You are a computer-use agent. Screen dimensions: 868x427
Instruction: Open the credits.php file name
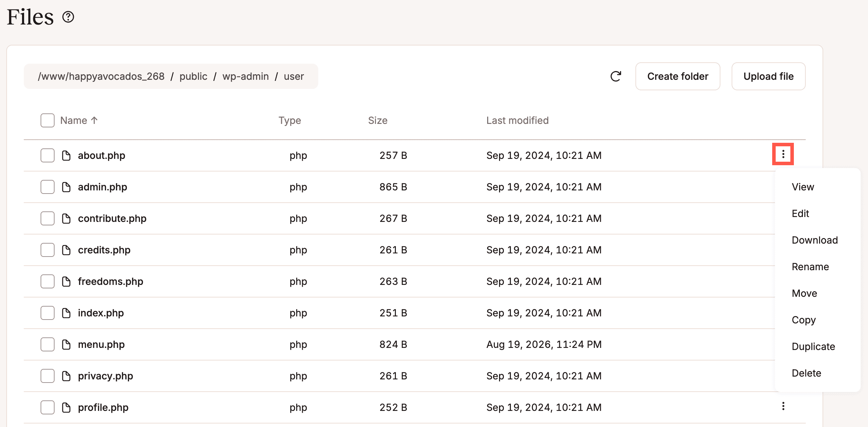(x=104, y=250)
